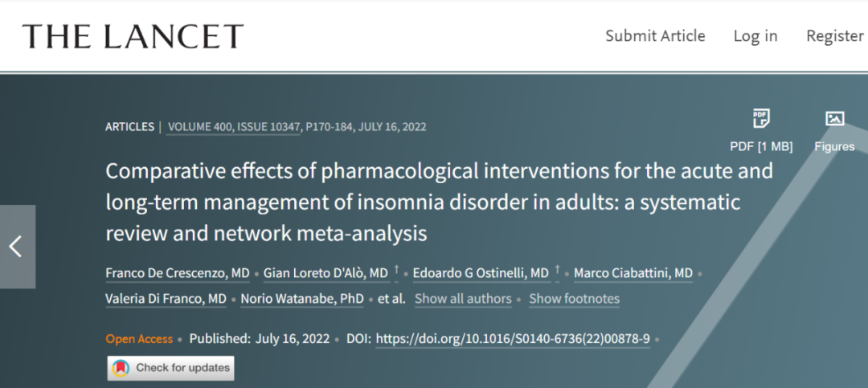
Task: Click The Lancet logo
Action: pos(133,36)
